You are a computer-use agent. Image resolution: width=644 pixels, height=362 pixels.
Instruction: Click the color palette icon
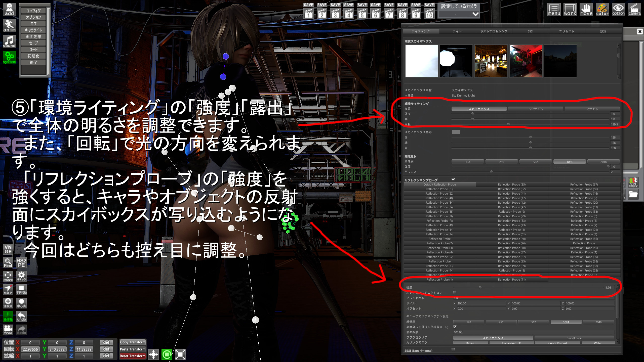[x=602, y=10]
